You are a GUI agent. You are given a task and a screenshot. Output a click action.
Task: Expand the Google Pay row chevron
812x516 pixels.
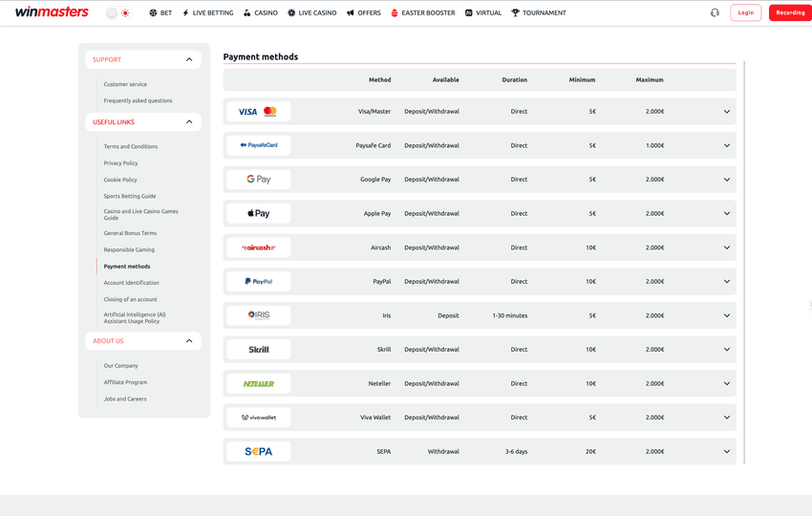[x=727, y=180]
